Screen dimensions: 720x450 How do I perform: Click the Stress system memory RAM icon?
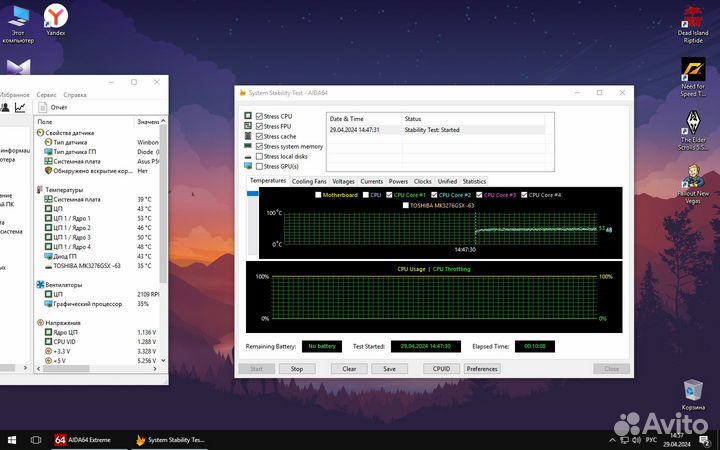coord(248,146)
